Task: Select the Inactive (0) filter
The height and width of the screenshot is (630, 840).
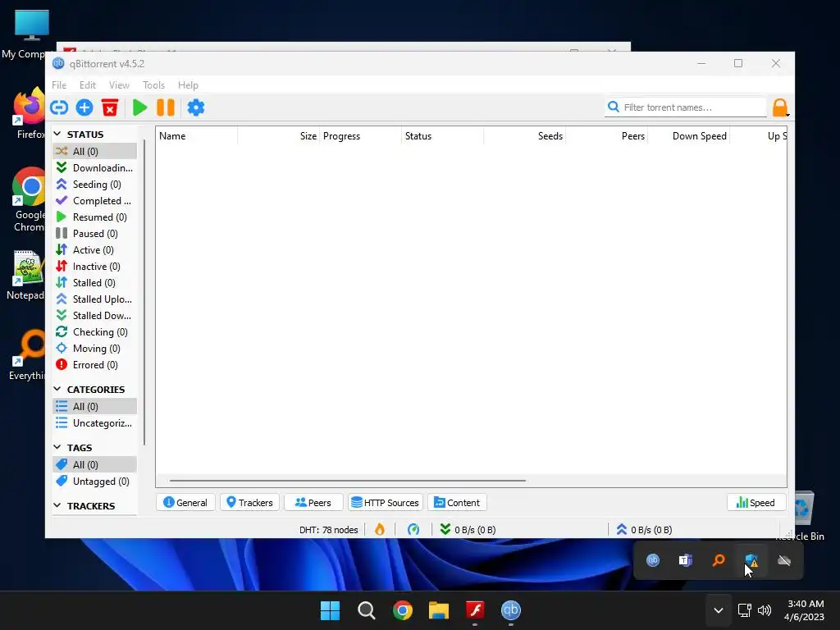Action: [x=94, y=267]
